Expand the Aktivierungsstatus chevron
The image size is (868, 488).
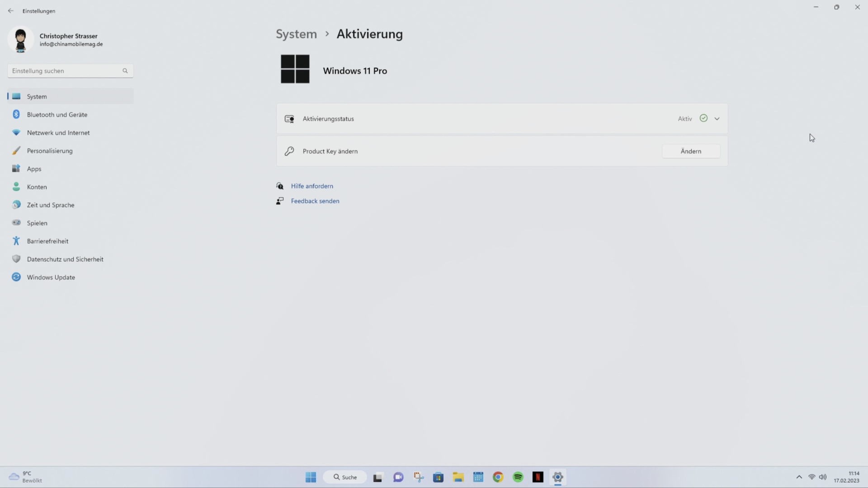[x=717, y=119]
